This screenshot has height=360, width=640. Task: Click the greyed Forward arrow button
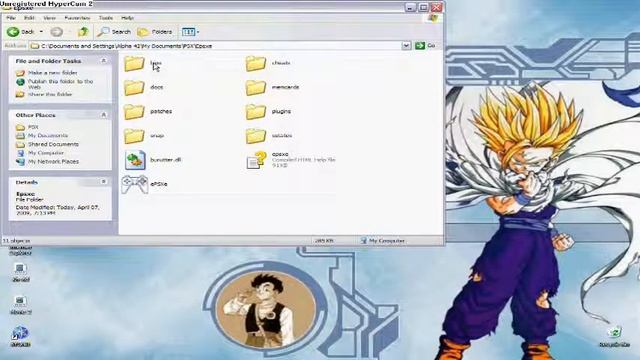tap(56, 31)
